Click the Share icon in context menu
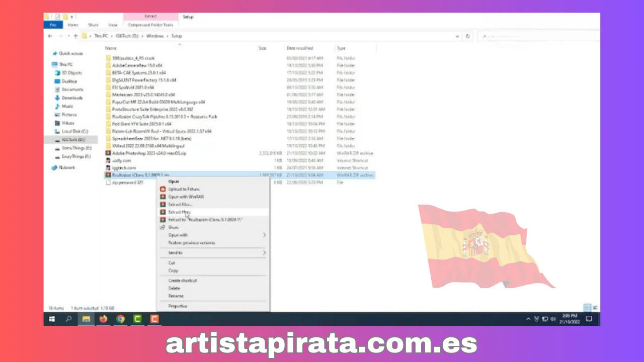Screen dimensions: 644x362 tap(163, 227)
